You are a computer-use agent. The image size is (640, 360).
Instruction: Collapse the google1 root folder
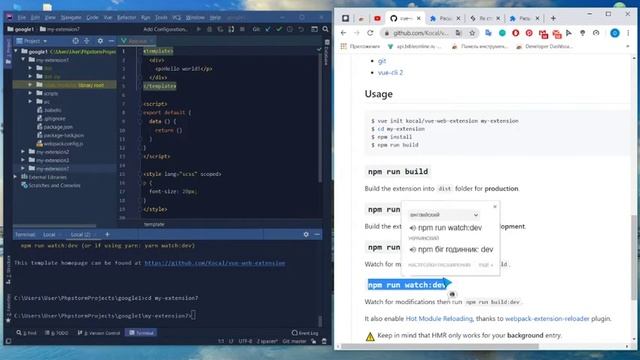(16, 51)
